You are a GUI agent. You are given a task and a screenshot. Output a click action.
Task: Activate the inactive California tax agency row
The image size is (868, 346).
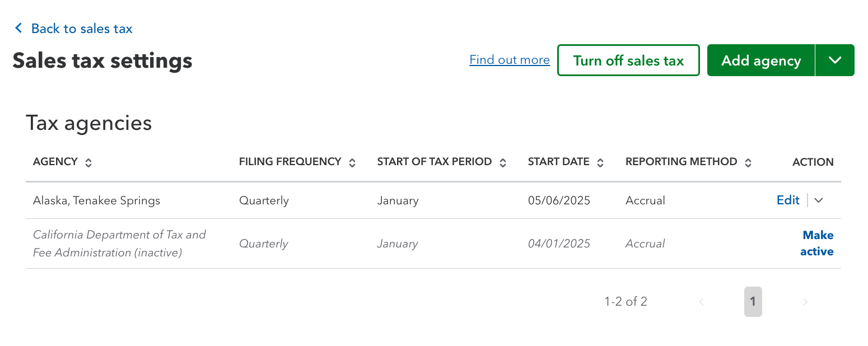click(817, 243)
